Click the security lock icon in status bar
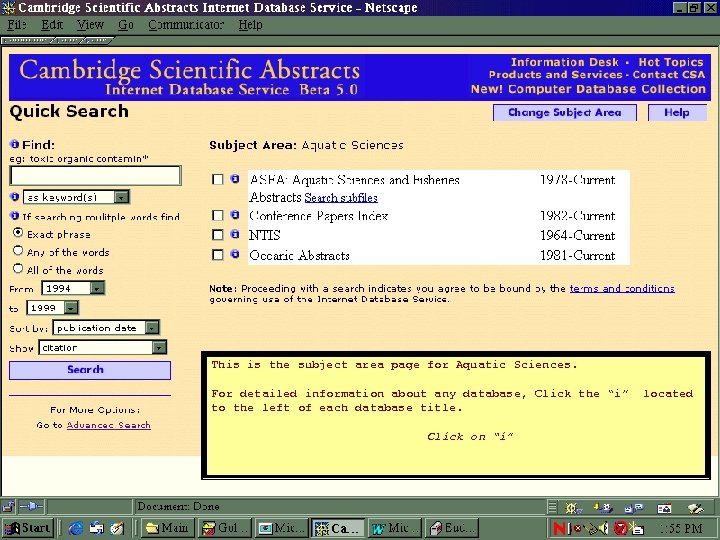 click(8, 506)
